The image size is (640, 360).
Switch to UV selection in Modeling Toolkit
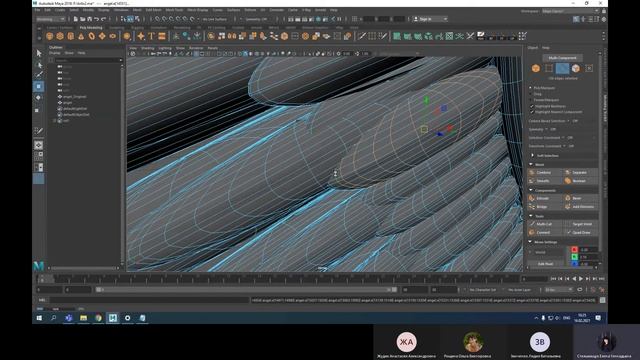(589, 69)
